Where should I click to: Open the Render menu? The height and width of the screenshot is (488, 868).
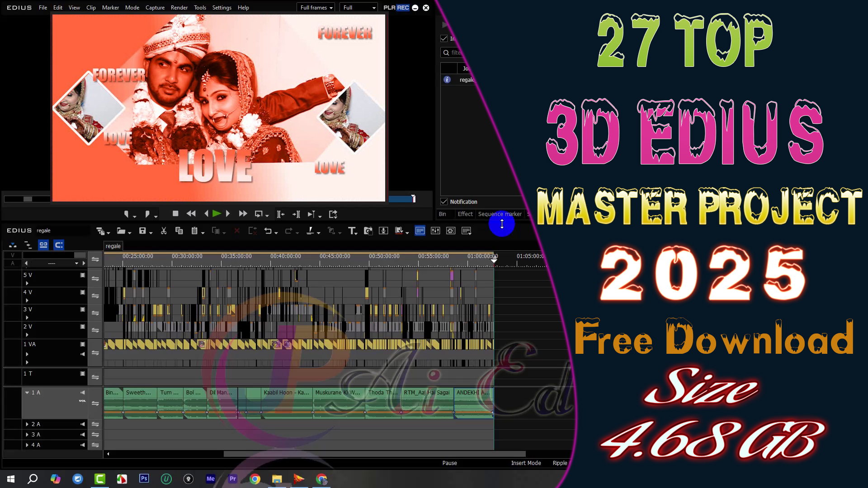tap(179, 8)
